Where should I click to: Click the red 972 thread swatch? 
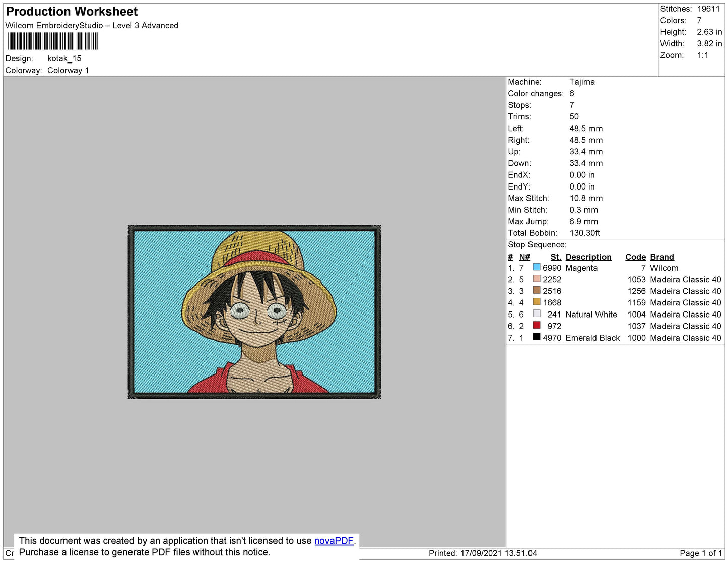coord(537,325)
